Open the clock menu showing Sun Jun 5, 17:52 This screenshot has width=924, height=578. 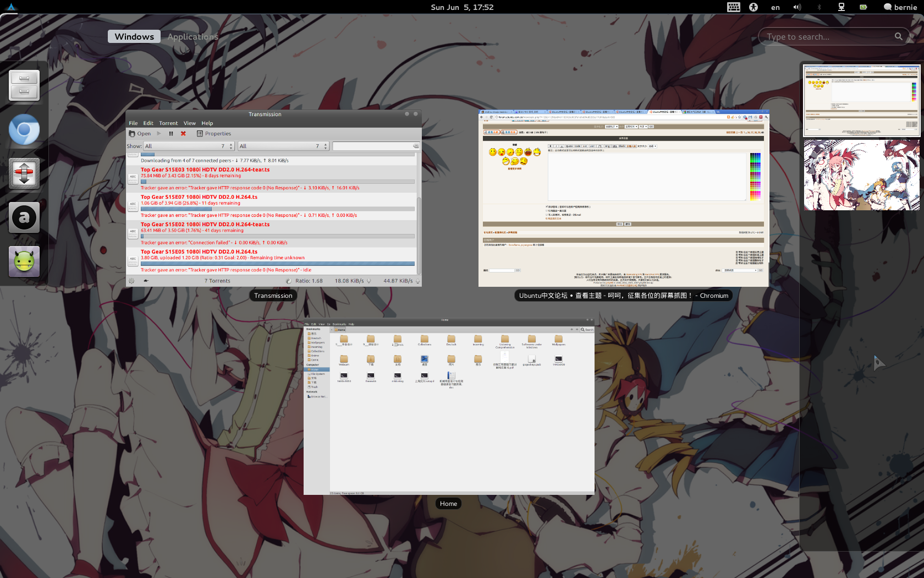coord(462,7)
